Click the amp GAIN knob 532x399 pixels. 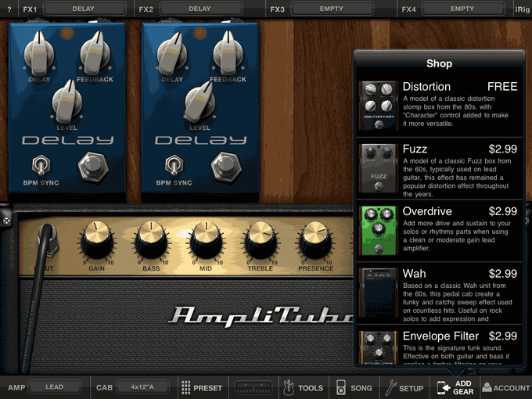click(97, 240)
